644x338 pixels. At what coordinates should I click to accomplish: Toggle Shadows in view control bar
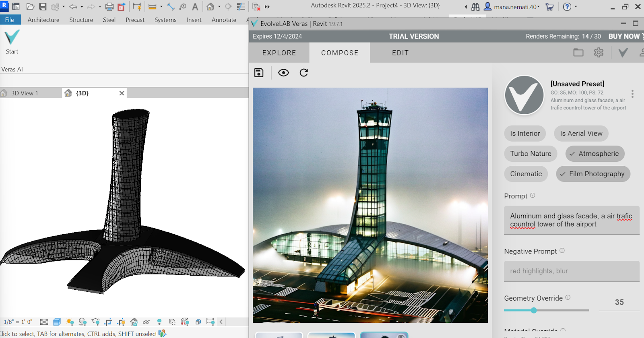pos(83,322)
